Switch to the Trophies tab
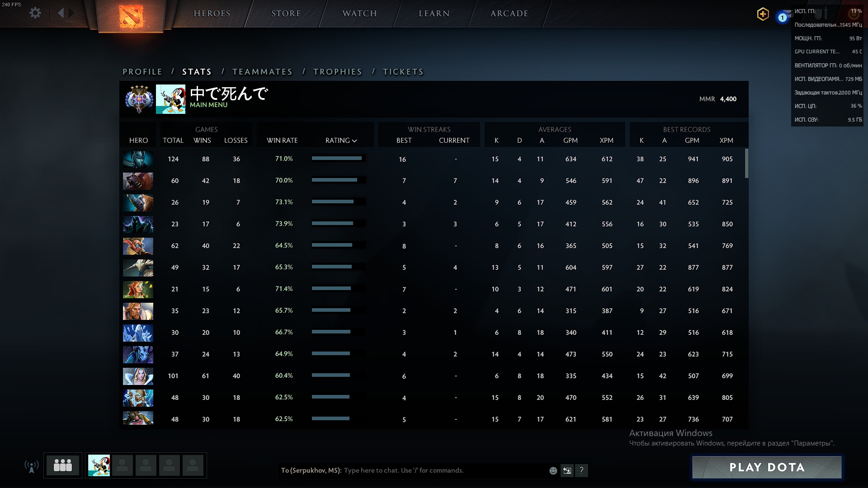Image resolution: width=868 pixels, height=488 pixels. [338, 72]
